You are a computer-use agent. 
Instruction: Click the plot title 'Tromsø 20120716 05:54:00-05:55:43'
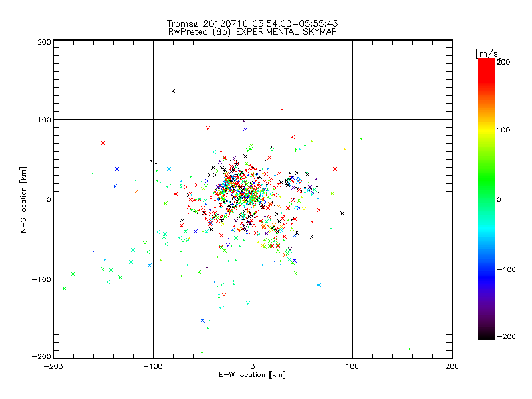[x=252, y=23]
